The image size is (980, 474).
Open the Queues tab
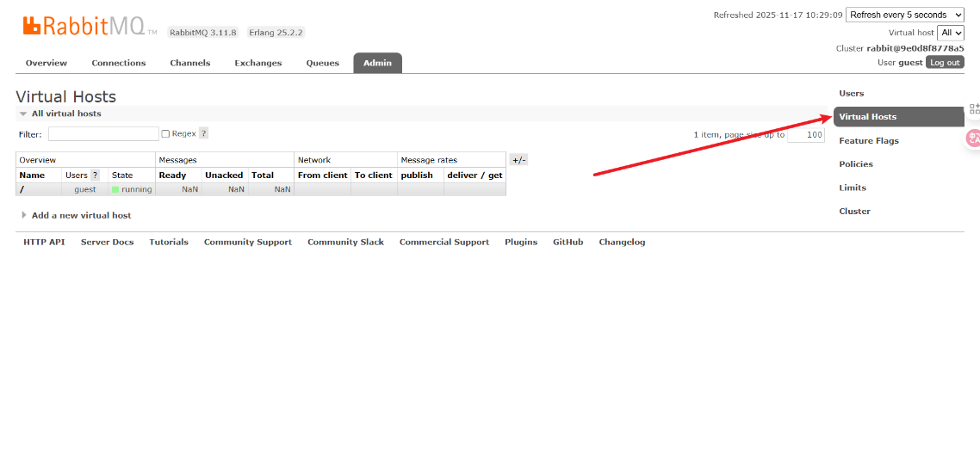point(322,63)
